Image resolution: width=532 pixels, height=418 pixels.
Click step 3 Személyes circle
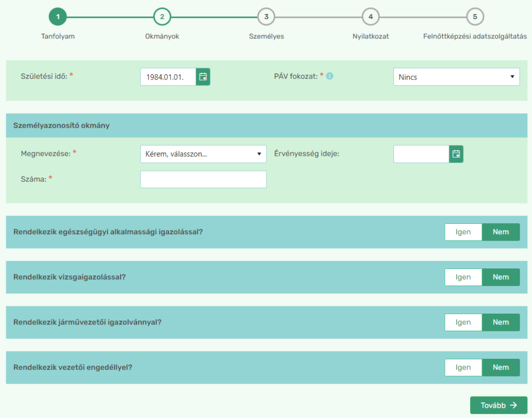coord(267,17)
